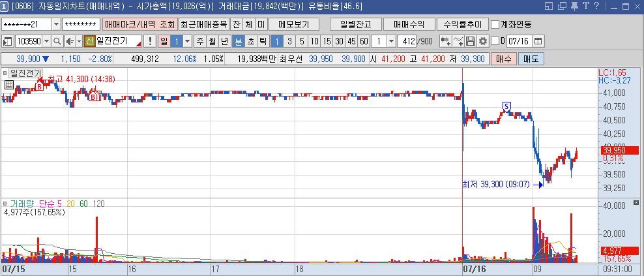Select 3 minute interval
The image size is (644, 276).
[x=289, y=41]
